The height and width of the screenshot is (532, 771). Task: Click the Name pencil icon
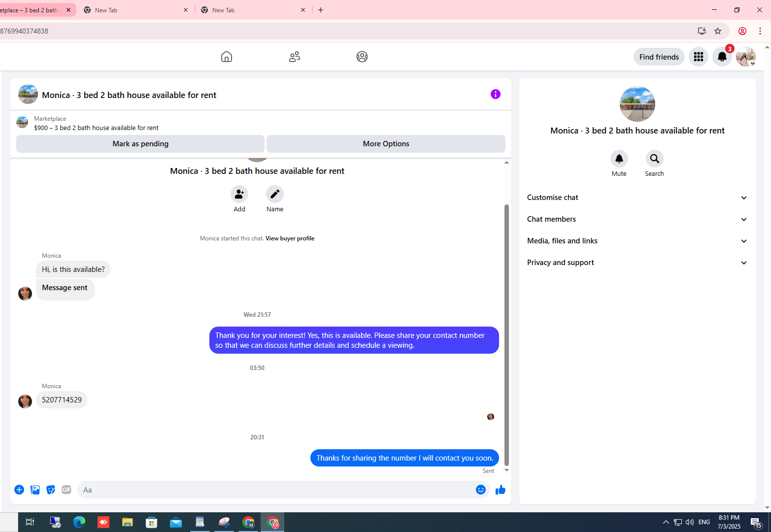point(275,194)
